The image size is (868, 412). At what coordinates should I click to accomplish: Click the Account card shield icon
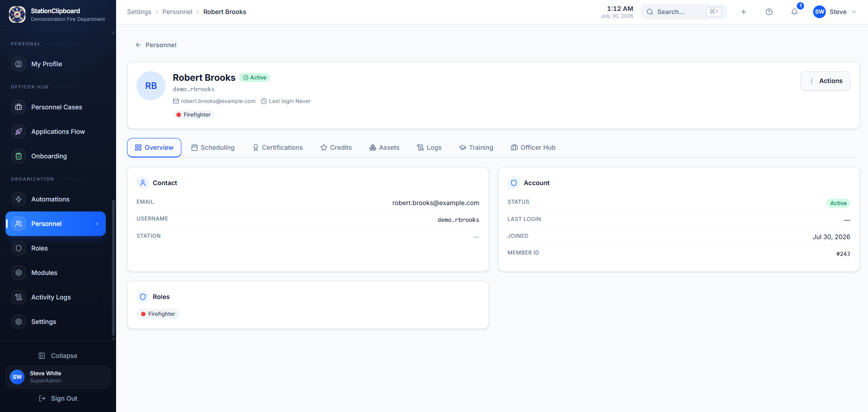[x=514, y=183]
